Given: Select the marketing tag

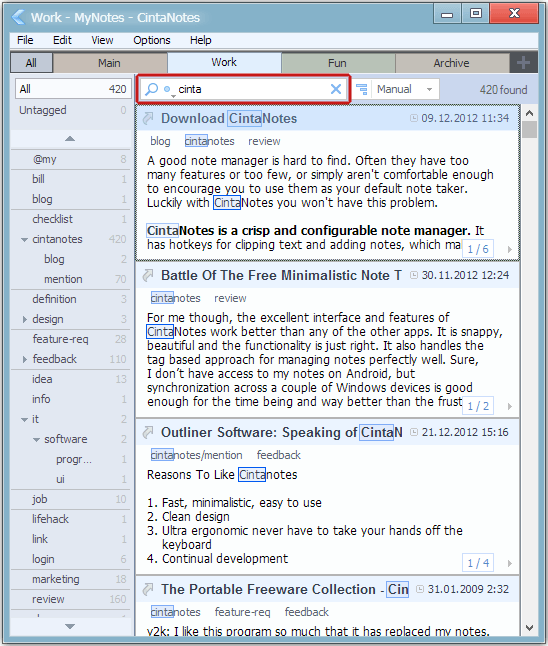Looking at the screenshot, I should click(x=71, y=579).
